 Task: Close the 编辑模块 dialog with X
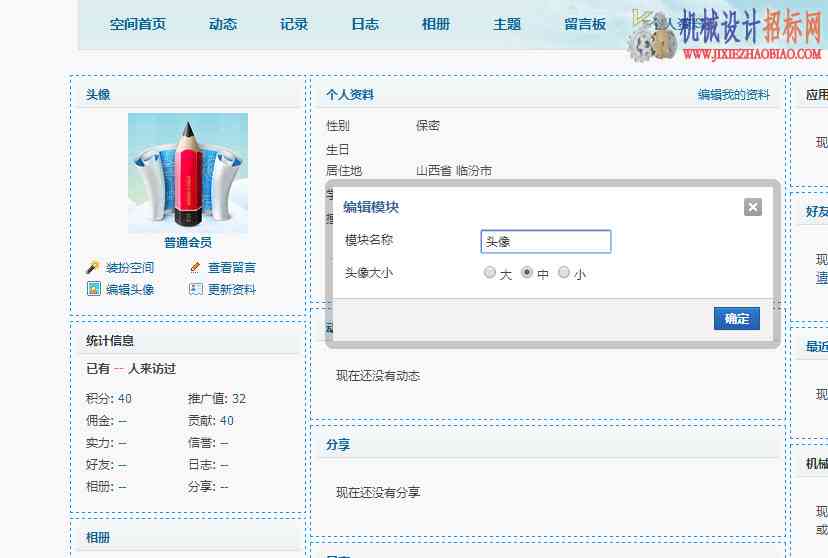[752, 207]
